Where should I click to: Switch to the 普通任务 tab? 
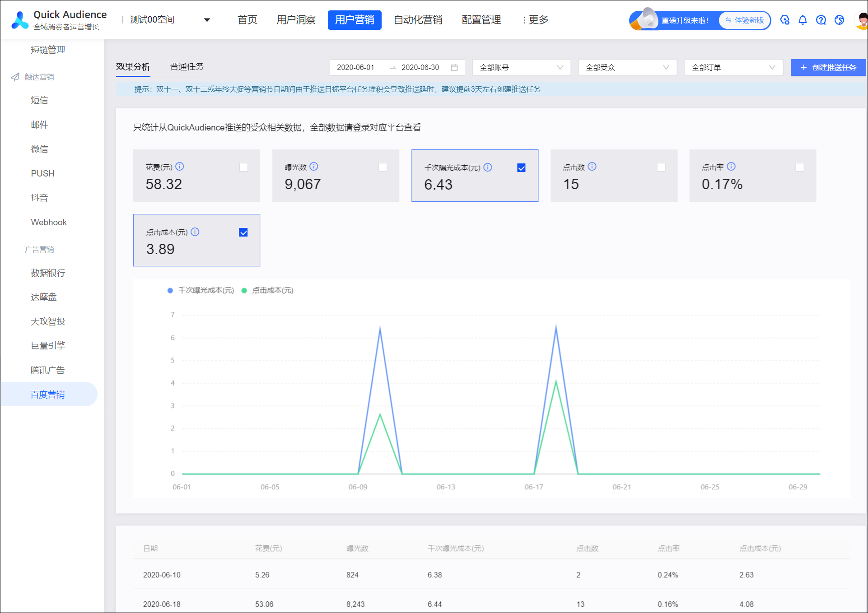click(187, 67)
